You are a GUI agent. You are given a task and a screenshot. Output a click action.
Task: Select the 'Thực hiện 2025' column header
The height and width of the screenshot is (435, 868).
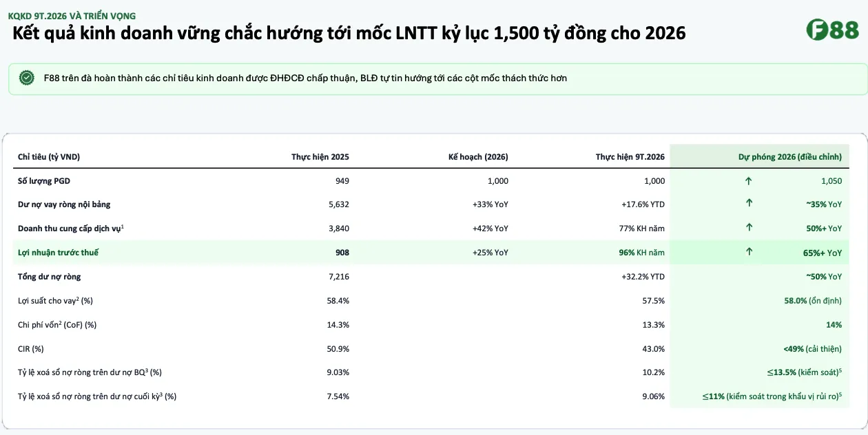click(320, 157)
